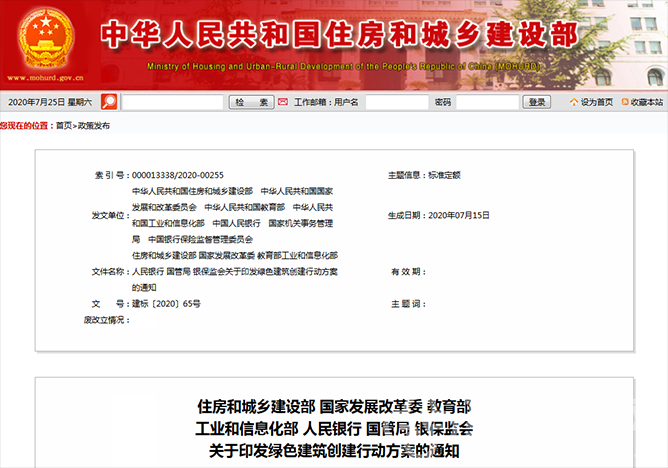Focus the work mailbox username field
Image resolution: width=668 pixels, height=468 pixels.
click(x=397, y=102)
